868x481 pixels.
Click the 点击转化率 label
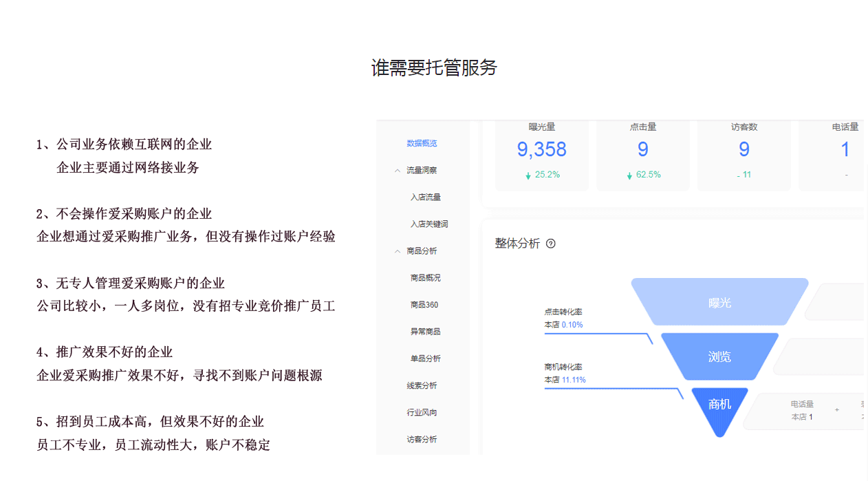point(563,312)
